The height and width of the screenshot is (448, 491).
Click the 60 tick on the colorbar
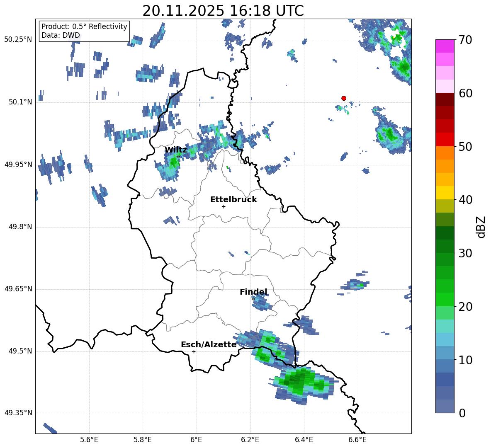point(465,93)
